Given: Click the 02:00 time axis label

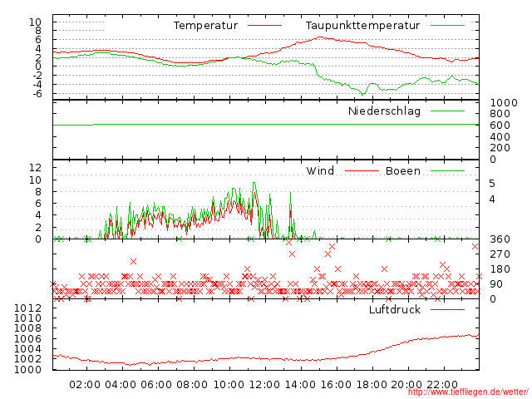Looking at the screenshot, I should click(x=85, y=385).
